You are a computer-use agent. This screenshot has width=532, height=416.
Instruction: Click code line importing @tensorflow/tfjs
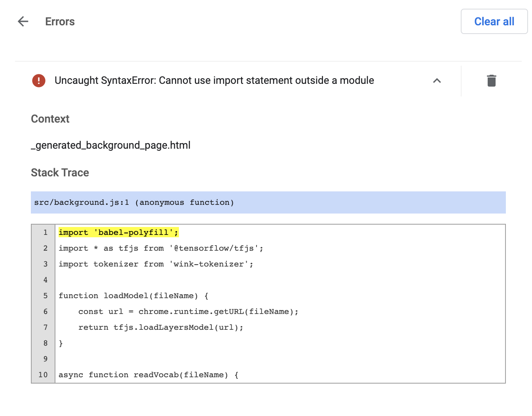coord(161,248)
